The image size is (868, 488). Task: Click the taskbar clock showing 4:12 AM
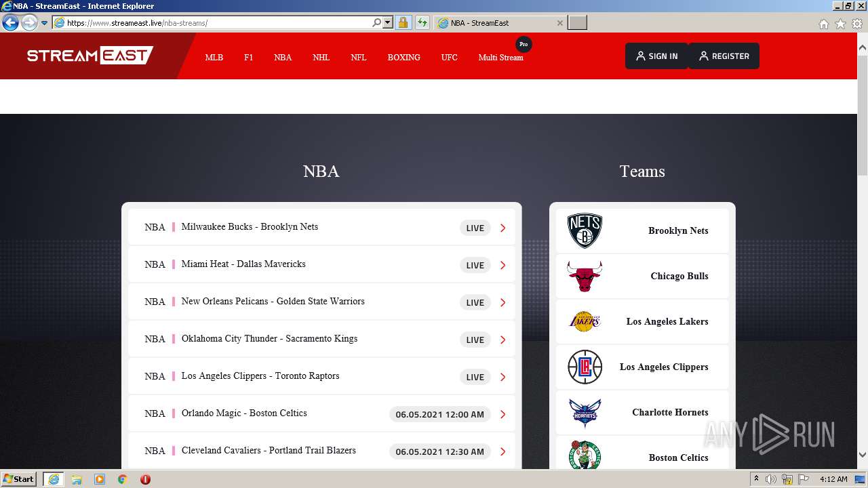pos(833,479)
